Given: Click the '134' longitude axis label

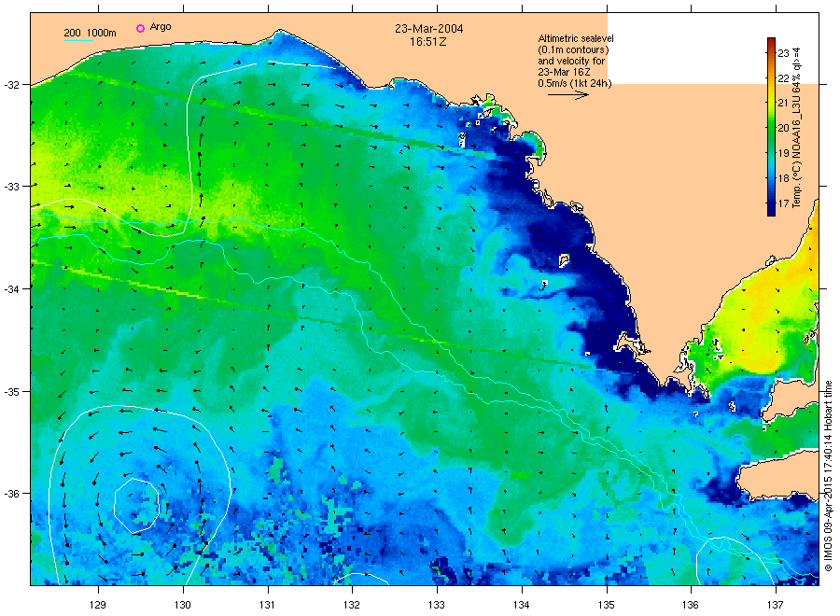Looking at the screenshot, I should point(521,605).
